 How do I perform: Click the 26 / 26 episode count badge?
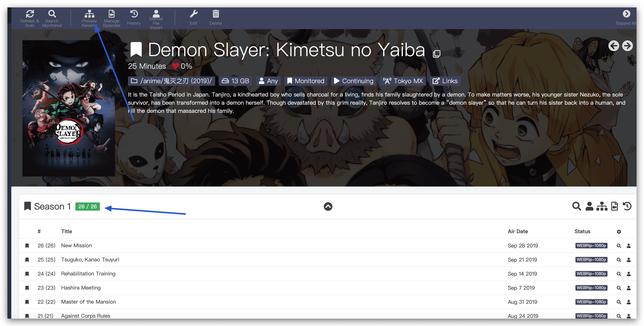coord(87,207)
